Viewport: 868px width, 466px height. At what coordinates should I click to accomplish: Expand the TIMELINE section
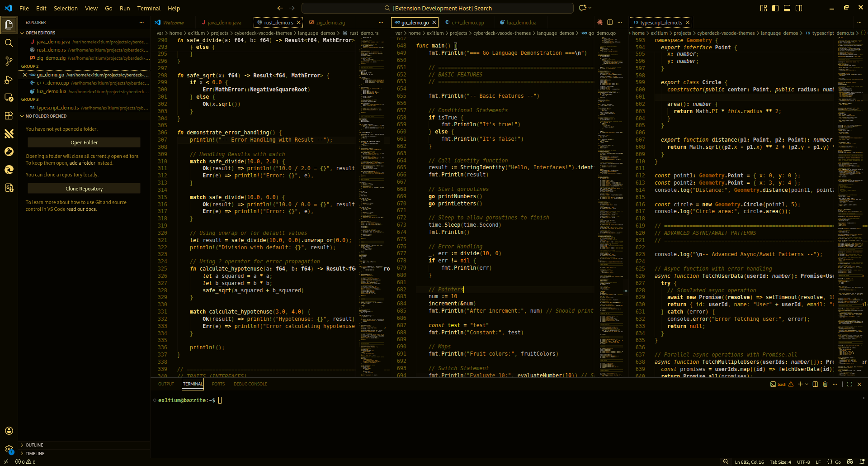click(35, 453)
